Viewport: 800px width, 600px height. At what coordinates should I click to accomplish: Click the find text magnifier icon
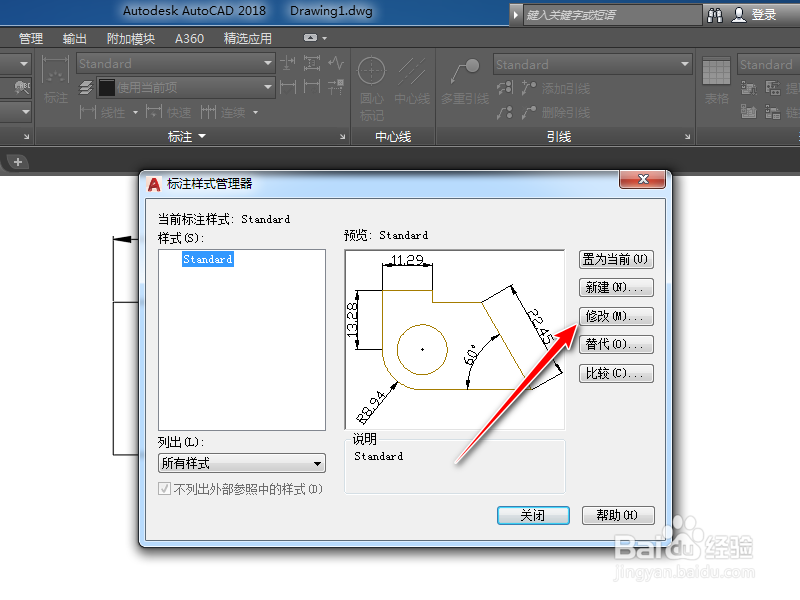[22, 88]
